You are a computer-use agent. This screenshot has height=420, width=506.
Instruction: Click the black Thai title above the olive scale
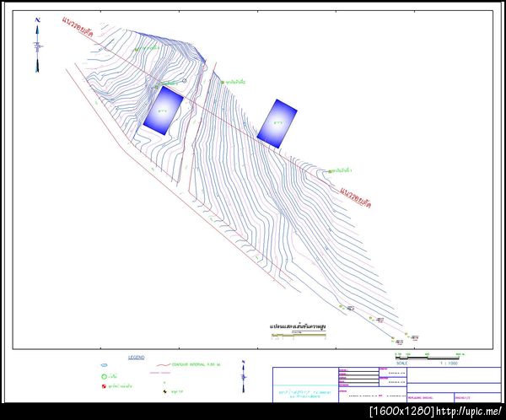coord(298,326)
